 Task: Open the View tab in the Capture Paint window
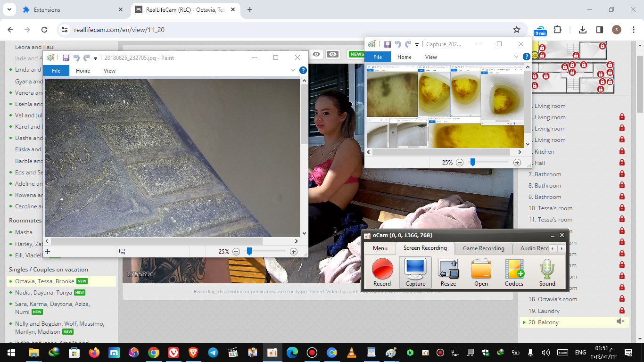tap(431, 57)
